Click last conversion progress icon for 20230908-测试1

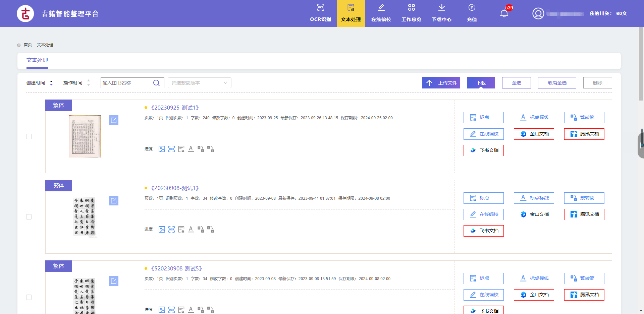pos(210,229)
